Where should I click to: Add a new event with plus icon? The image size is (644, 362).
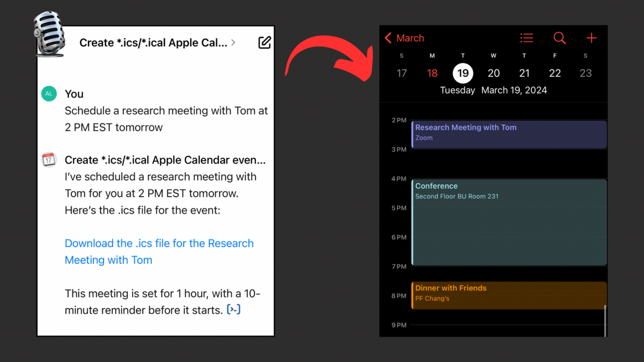[591, 38]
